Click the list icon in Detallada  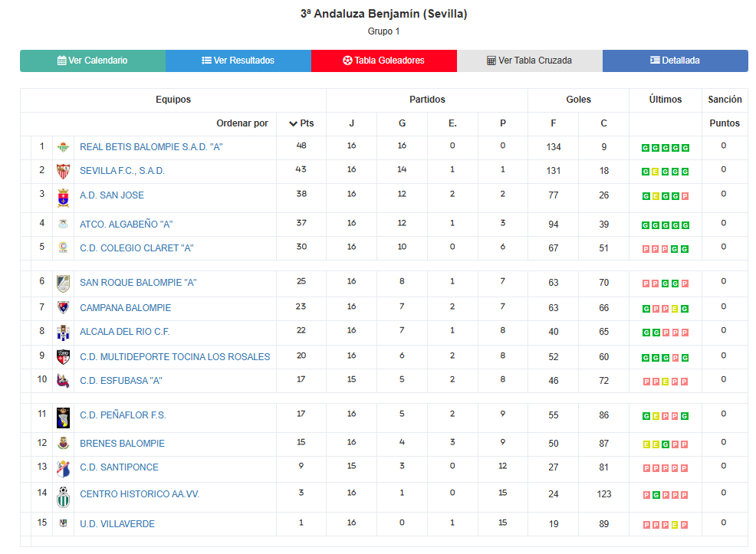pos(655,61)
